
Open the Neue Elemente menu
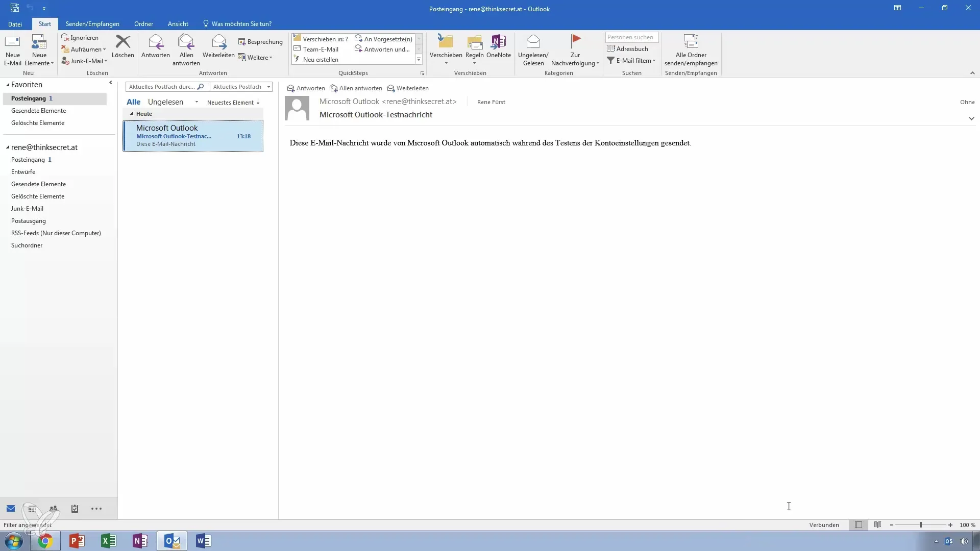click(x=39, y=51)
